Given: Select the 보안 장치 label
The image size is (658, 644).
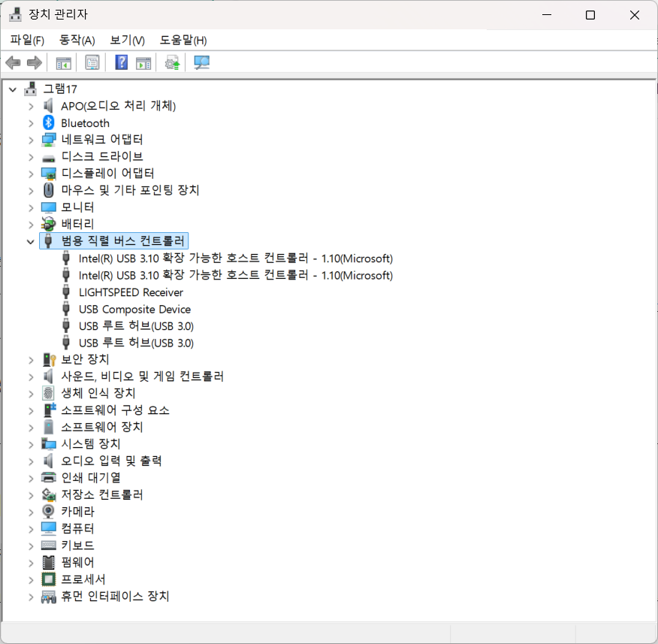Looking at the screenshot, I should pyautogui.click(x=85, y=359).
